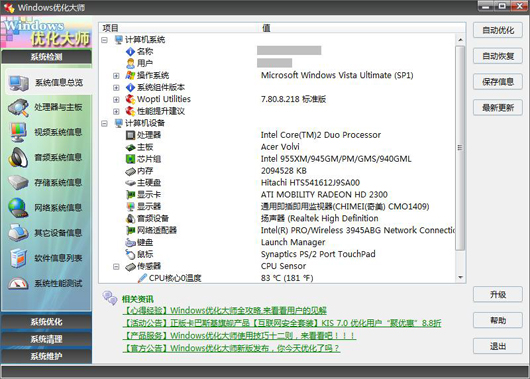The height and width of the screenshot is (379, 530).
Task: Click the Wopti Utilities icon
Action: pyautogui.click(x=130, y=99)
